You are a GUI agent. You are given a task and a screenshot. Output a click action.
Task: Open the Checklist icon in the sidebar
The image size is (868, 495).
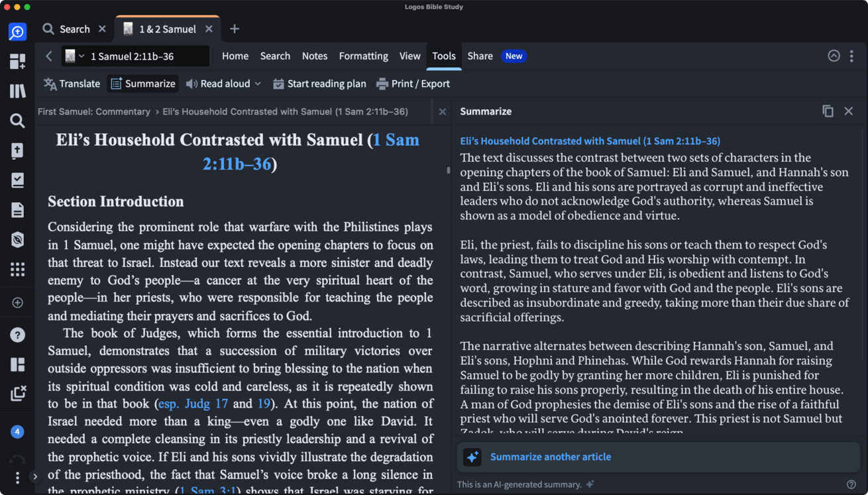[x=17, y=180]
